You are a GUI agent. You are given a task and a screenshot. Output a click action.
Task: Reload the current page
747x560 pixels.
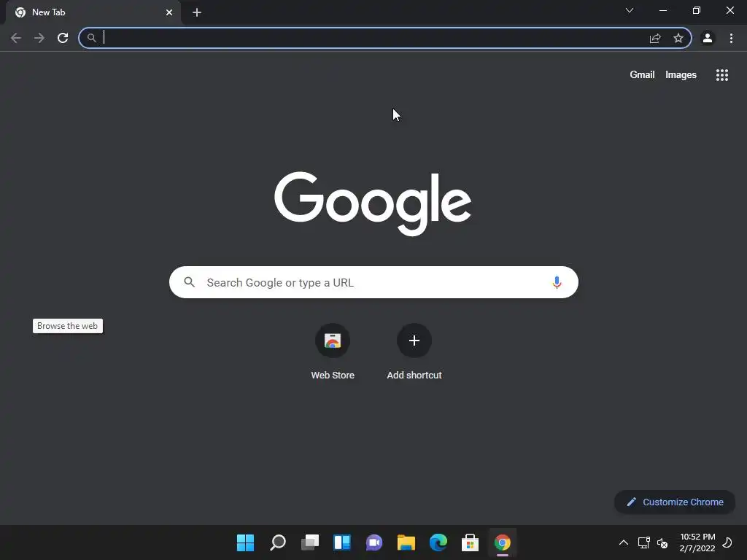(63, 38)
